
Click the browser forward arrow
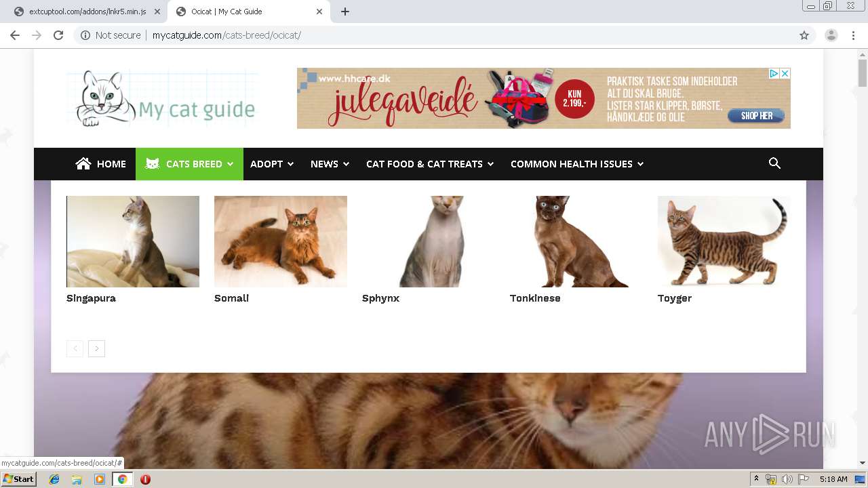point(37,35)
